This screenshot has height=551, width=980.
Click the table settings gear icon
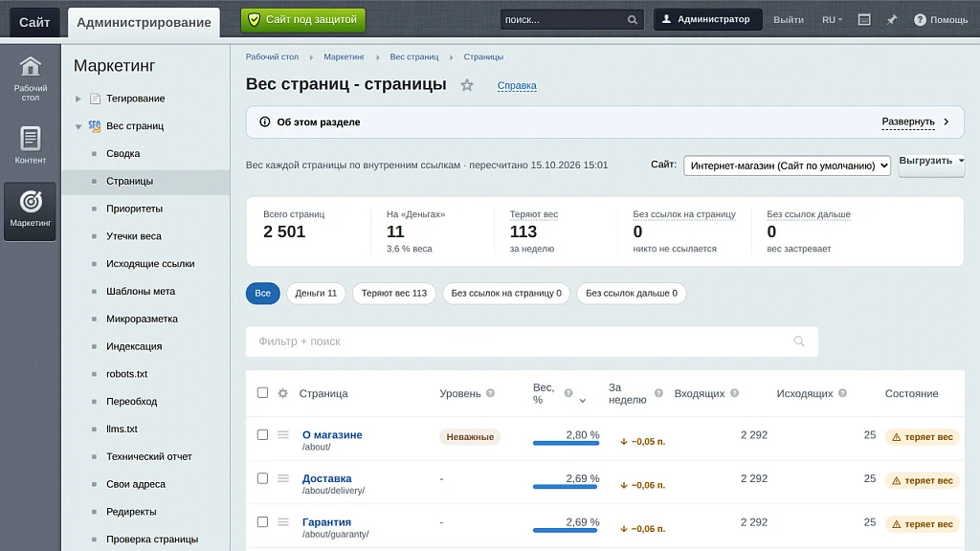(282, 393)
